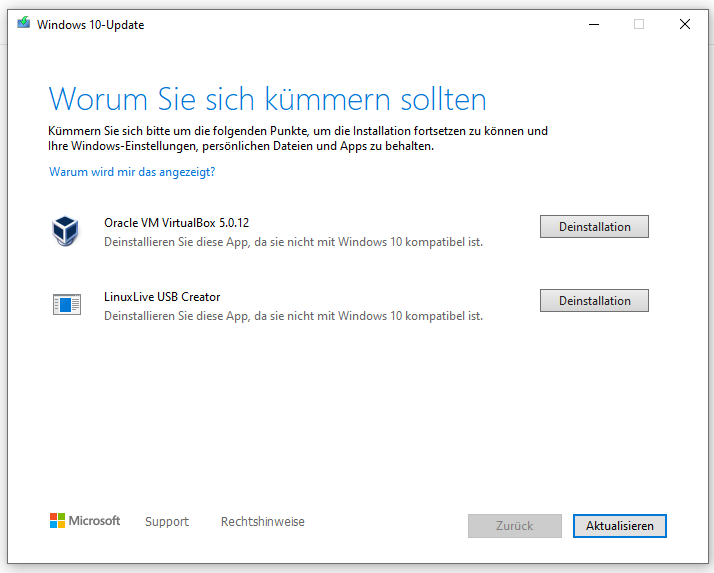
Task: Open 'Warum wird mir das angezeigt?' link
Action: [x=132, y=172]
